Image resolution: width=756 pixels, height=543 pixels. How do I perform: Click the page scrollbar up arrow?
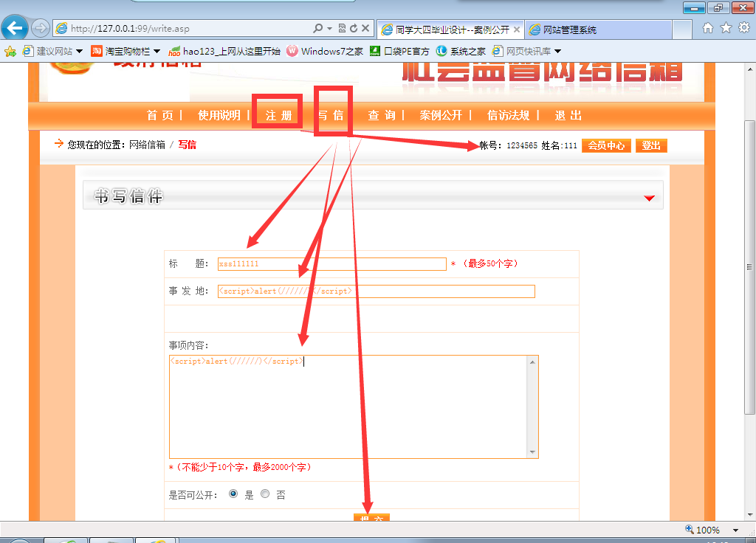[750, 69]
